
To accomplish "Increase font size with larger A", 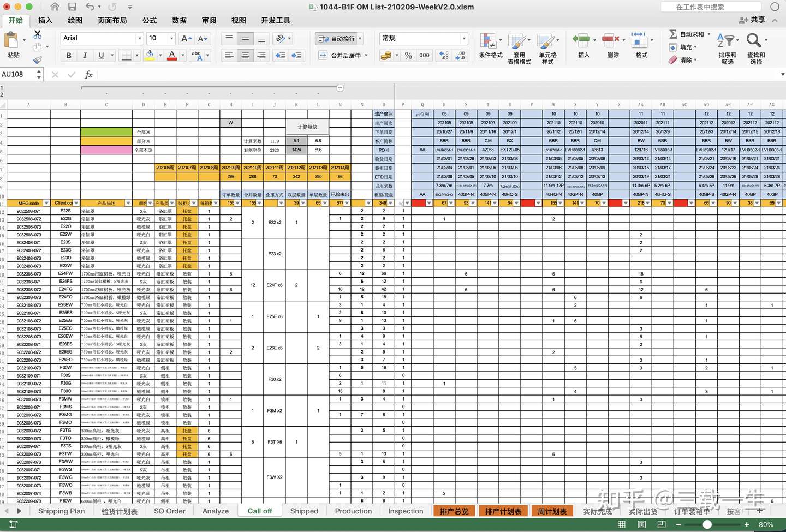I will pyautogui.click(x=186, y=38).
